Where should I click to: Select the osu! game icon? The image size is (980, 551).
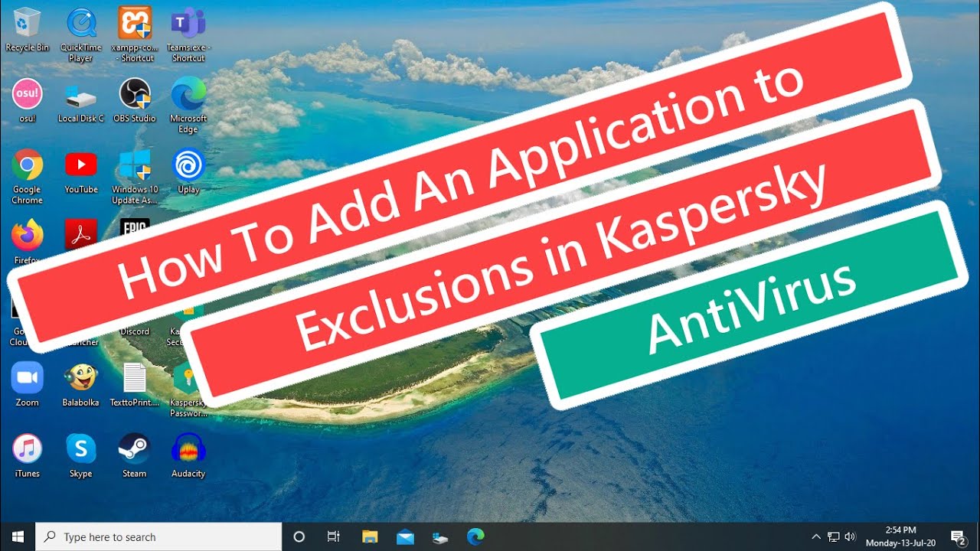(27, 100)
